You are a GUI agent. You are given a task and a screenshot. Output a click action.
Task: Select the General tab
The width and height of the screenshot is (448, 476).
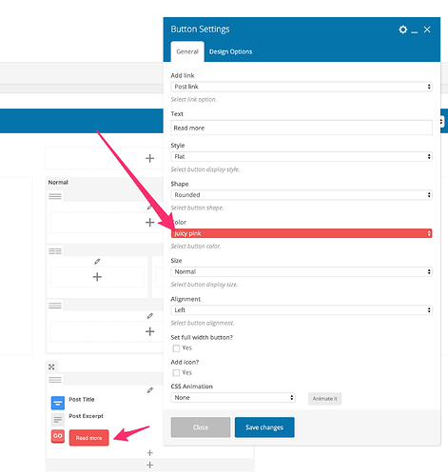187,51
